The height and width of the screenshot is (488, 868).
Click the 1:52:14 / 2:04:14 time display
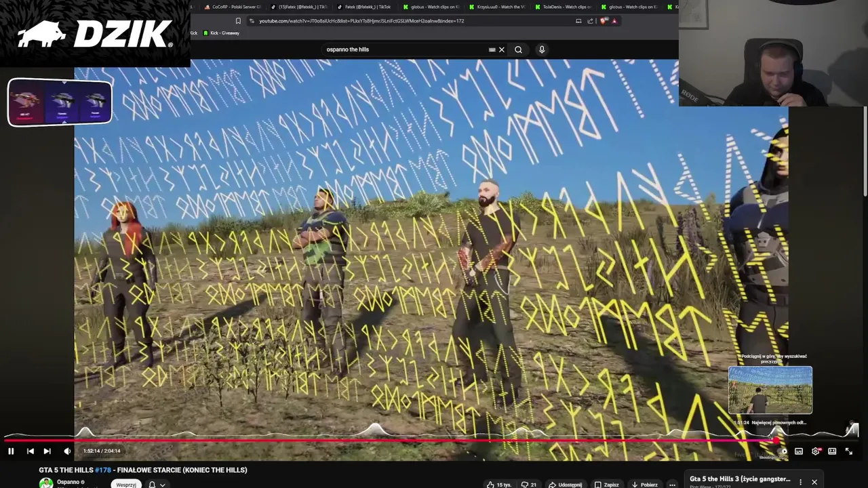point(102,451)
